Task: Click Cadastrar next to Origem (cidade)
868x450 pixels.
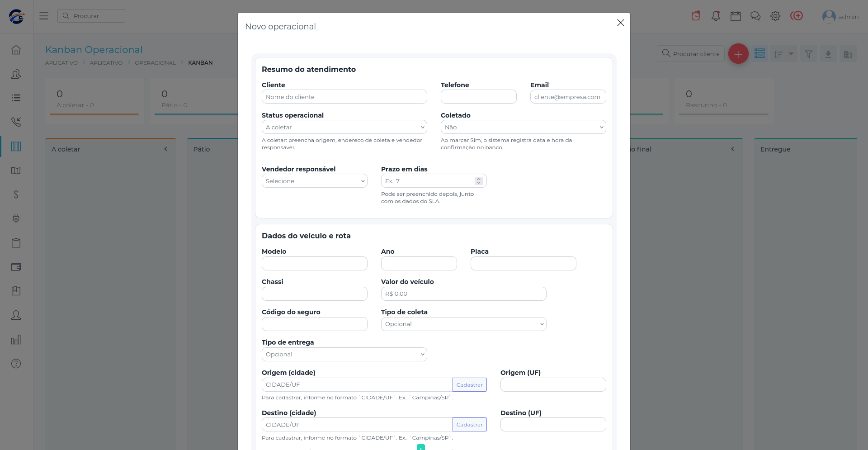Action: [x=470, y=385]
